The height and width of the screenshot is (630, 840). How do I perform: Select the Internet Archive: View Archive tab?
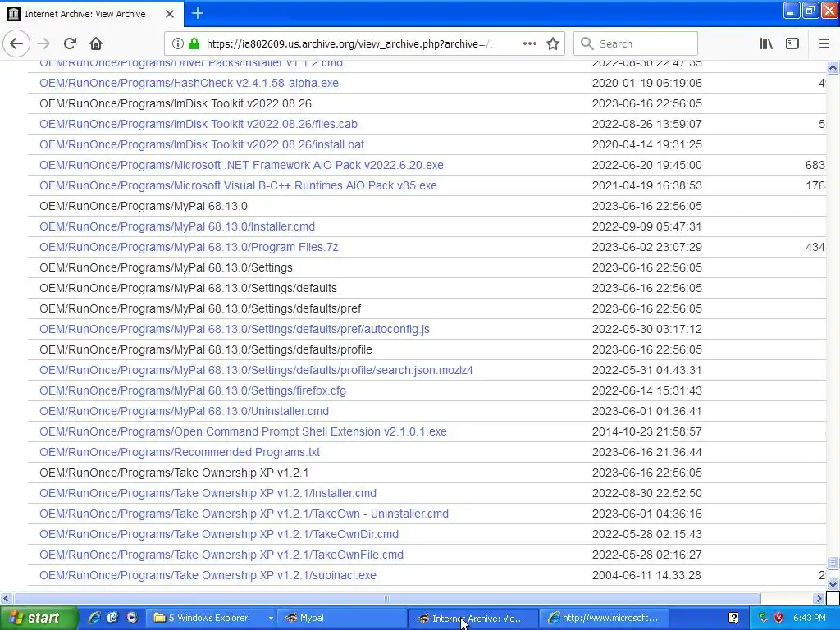[x=91, y=14]
